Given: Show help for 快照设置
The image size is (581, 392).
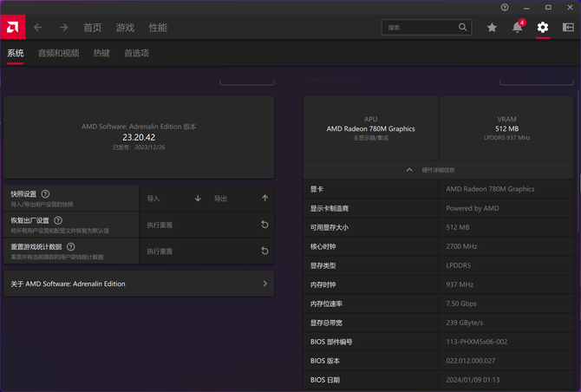Looking at the screenshot, I should (x=46, y=193).
